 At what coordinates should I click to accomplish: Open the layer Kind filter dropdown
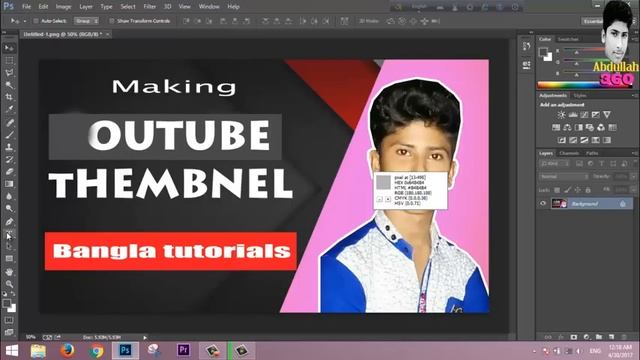click(x=555, y=164)
